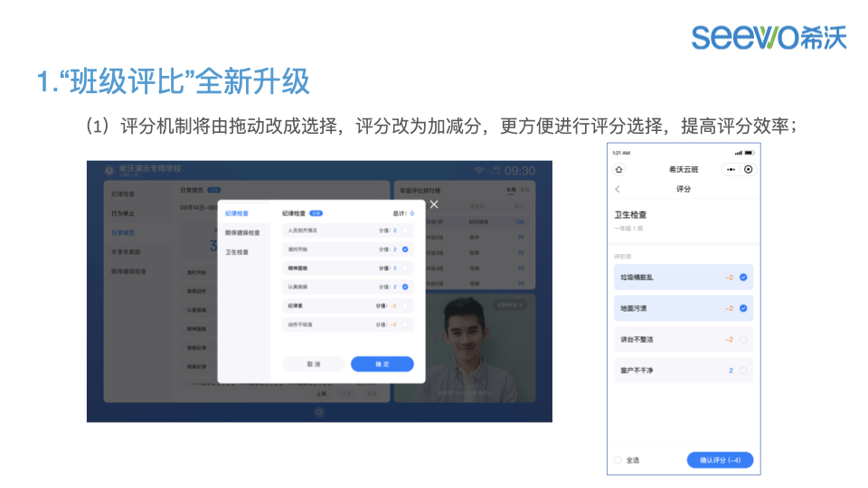Screen dimensions: 868x488
Task: Open the mini-program three-dots menu
Action: [x=729, y=169]
